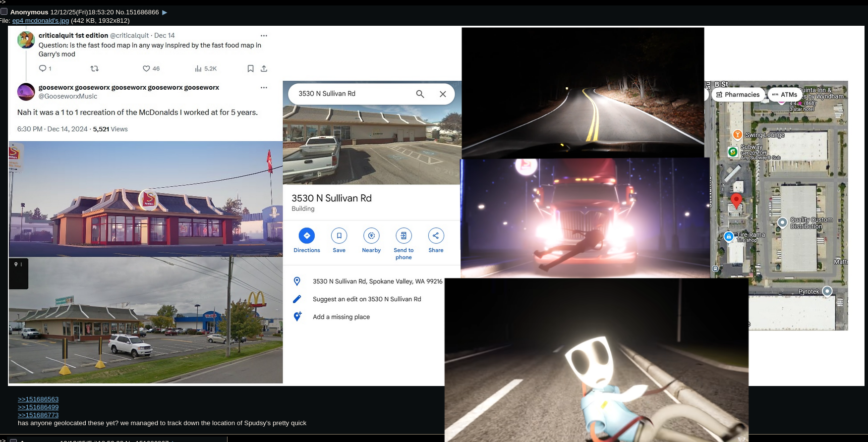Open the more options on criticalquit's tweet
The image size is (868, 442).
[x=264, y=36]
